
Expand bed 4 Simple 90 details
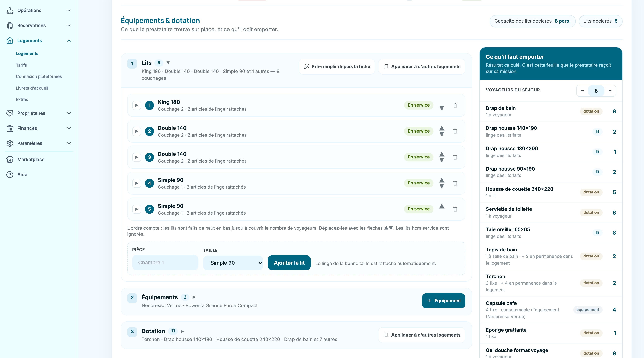click(137, 183)
